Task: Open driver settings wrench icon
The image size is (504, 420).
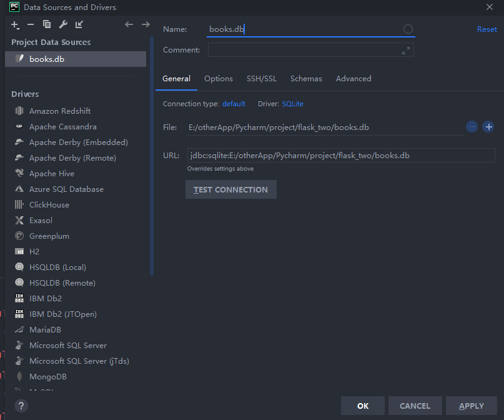Action: coord(63,24)
